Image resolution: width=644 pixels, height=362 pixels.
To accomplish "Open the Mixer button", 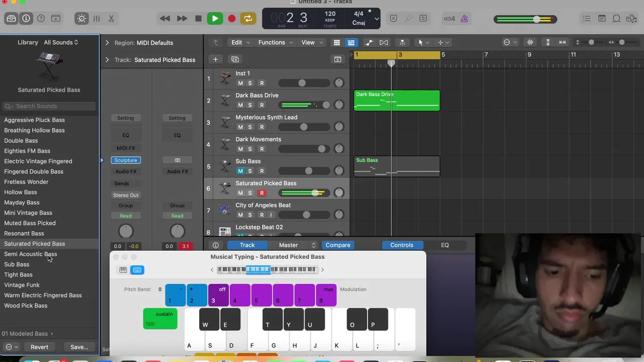I will pyautogui.click(x=97, y=19).
